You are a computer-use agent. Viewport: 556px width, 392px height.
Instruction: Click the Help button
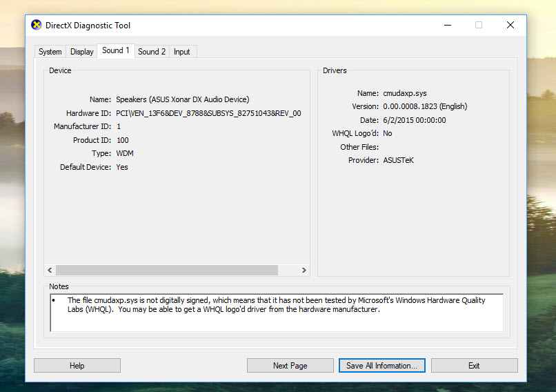(x=77, y=365)
